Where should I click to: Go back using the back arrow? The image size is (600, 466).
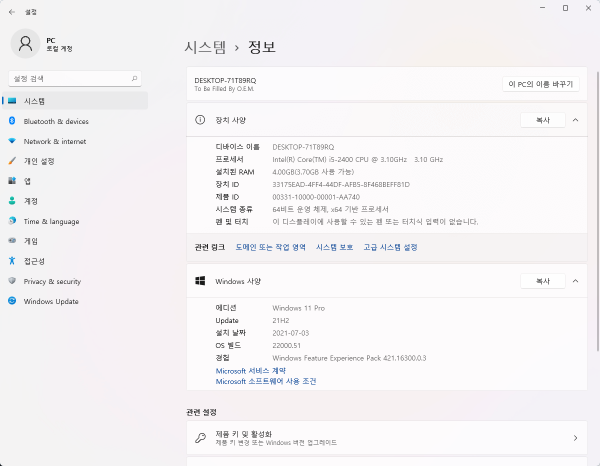pyautogui.click(x=12, y=12)
